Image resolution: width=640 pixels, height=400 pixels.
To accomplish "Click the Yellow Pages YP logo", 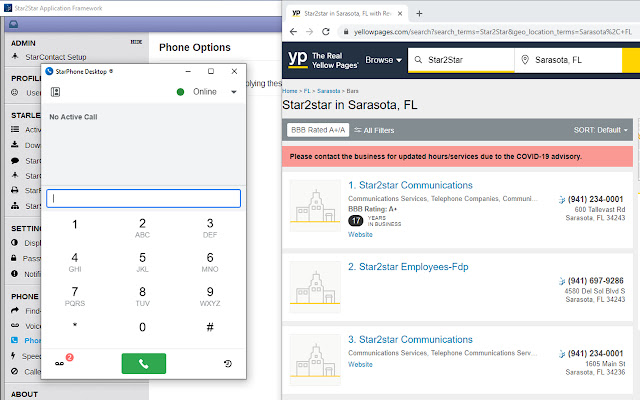I will coord(298,61).
